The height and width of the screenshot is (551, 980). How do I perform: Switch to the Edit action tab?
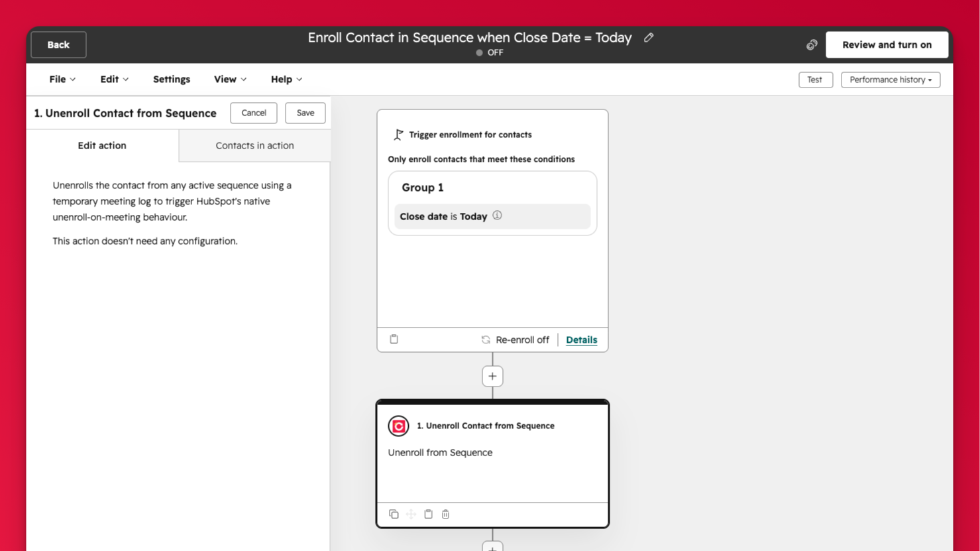click(x=102, y=145)
